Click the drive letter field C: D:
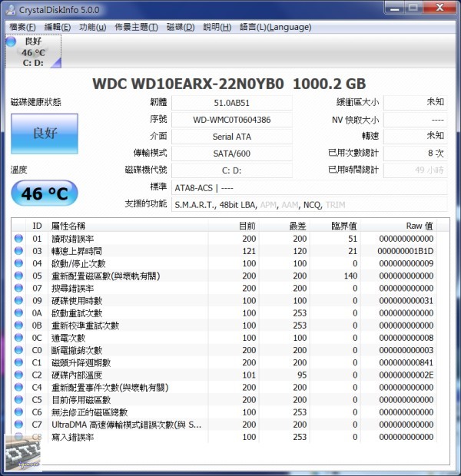The width and height of the screenshot is (461, 476). tap(232, 170)
